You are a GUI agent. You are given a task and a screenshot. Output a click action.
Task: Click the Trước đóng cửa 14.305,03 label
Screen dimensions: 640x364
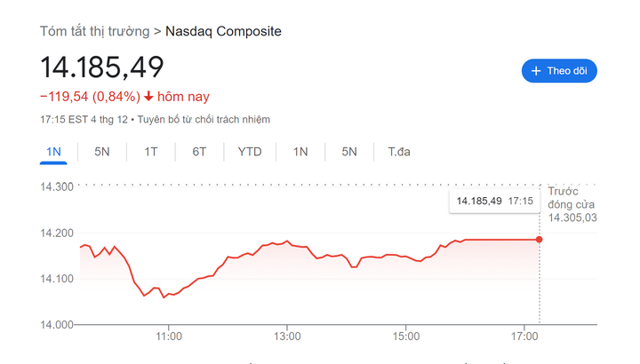572,204
